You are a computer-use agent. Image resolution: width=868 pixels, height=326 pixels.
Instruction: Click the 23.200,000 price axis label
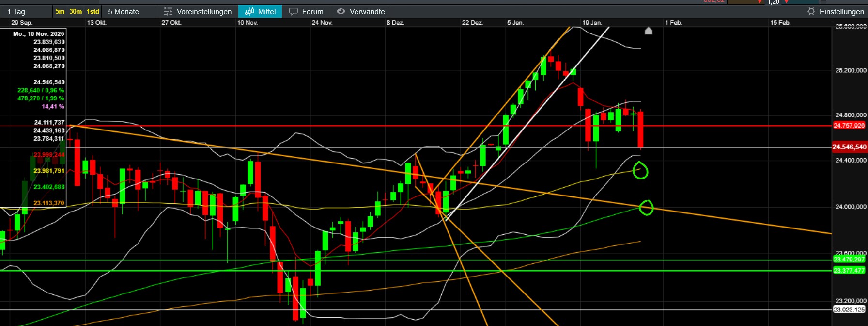pyautogui.click(x=851, y=301)
